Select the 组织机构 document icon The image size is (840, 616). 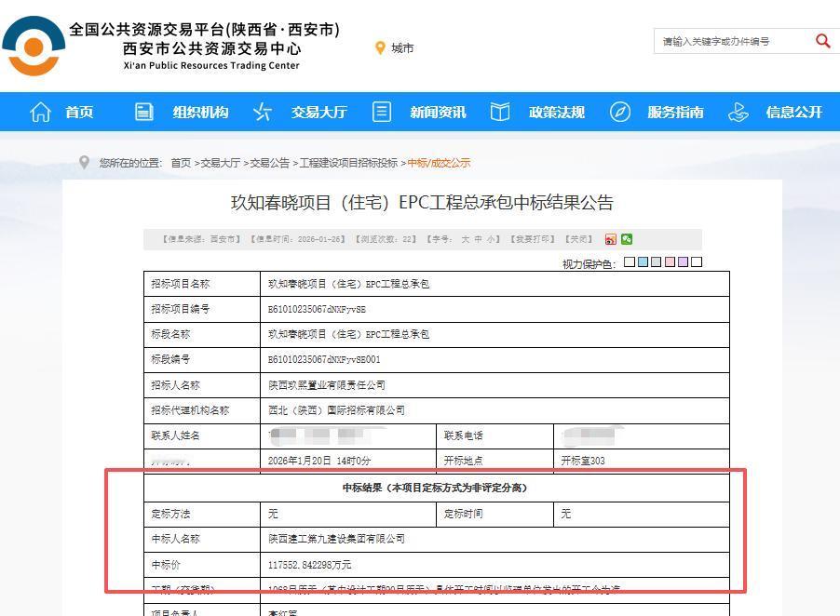[x=144, y=112]
